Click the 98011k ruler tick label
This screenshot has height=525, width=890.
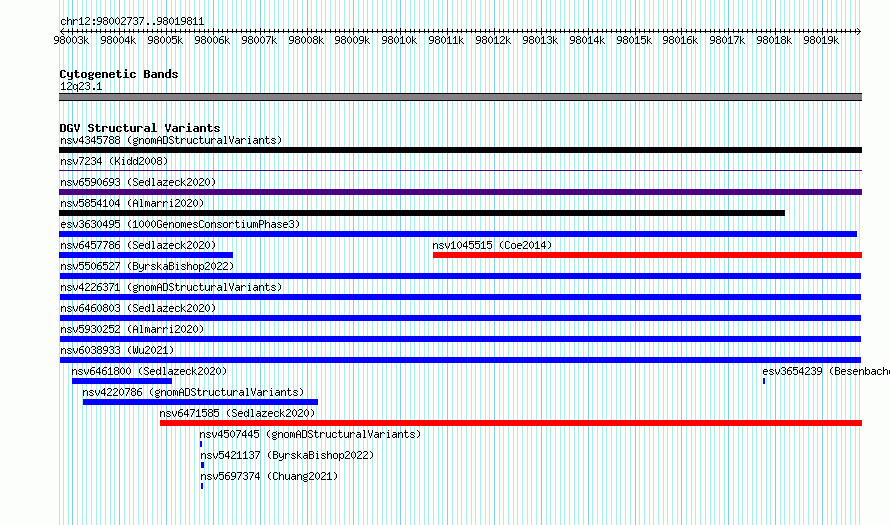[x=446, y=40]
